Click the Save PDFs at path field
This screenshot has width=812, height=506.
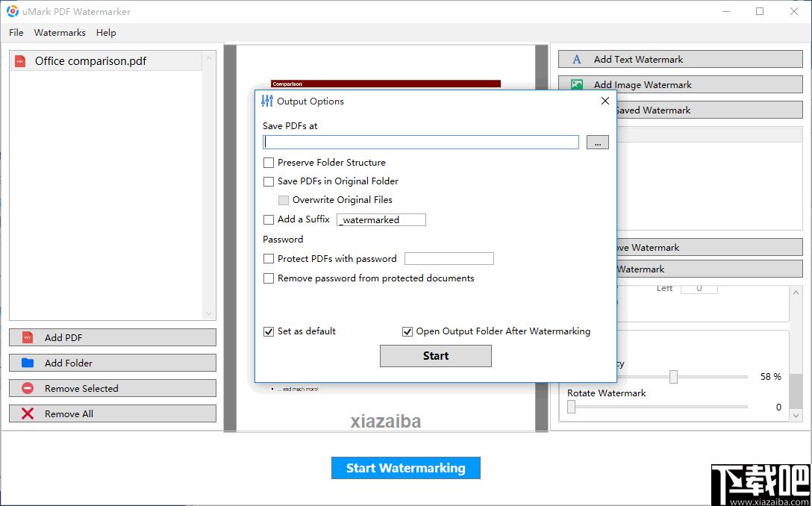pyautogui.click(x=421, y=143)
